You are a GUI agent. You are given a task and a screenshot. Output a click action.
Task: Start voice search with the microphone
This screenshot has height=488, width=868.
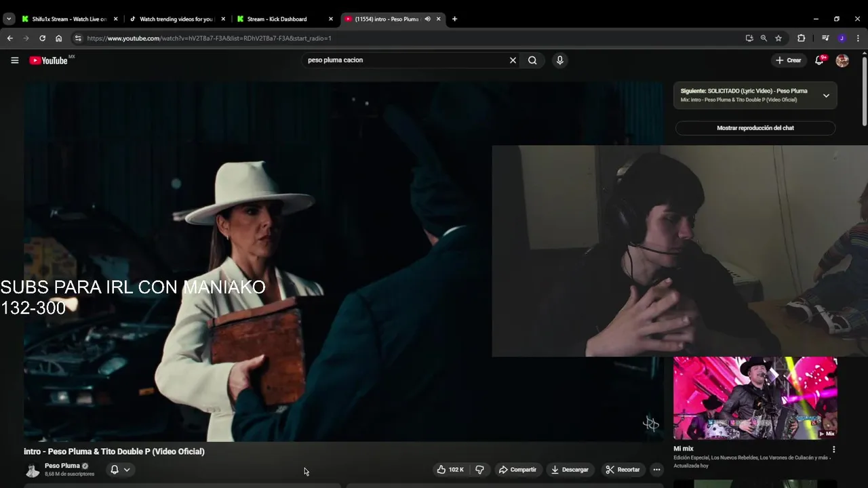[559, 60]
